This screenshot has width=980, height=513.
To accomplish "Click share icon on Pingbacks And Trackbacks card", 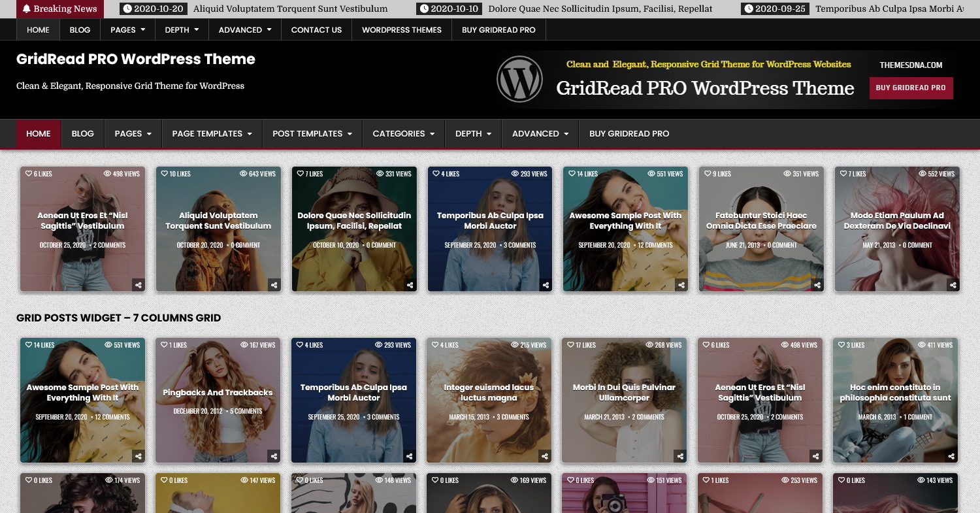I will coord(274,456).
